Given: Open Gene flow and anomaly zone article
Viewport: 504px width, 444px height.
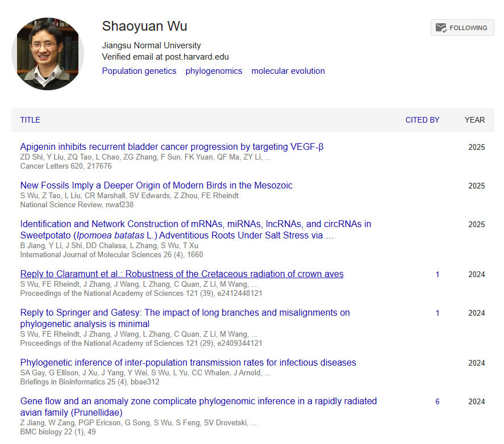Looking at the screenshot, I should click(198, 407).
